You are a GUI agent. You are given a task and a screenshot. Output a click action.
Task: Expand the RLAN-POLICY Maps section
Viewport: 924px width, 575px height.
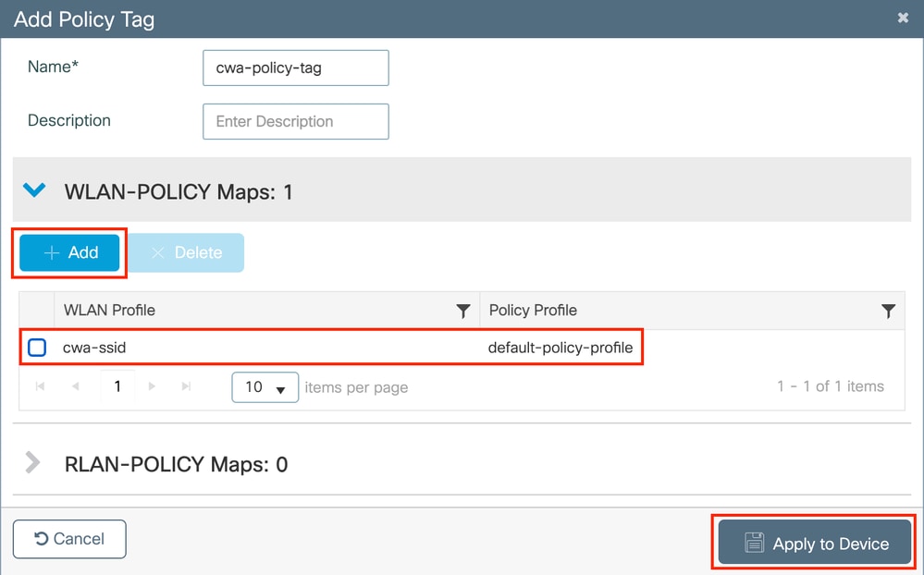pos(33,463)
